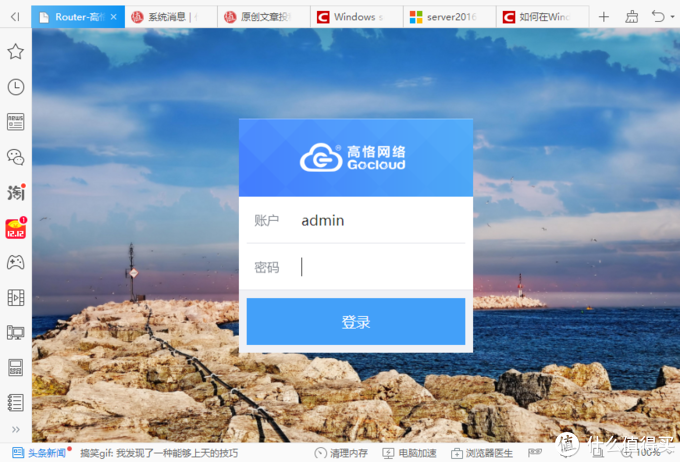
Task: Open the News sidebar icon
Action: 16,122
